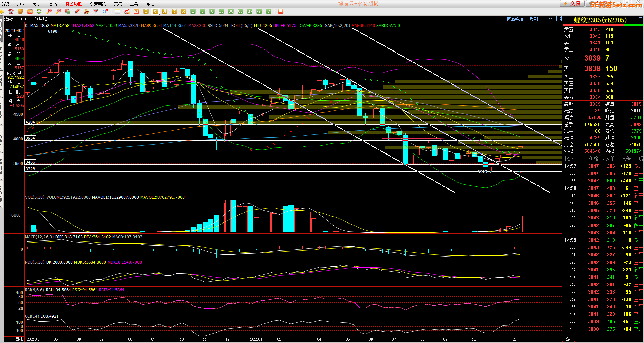Switch to the 15-minute period

point(221,11)
